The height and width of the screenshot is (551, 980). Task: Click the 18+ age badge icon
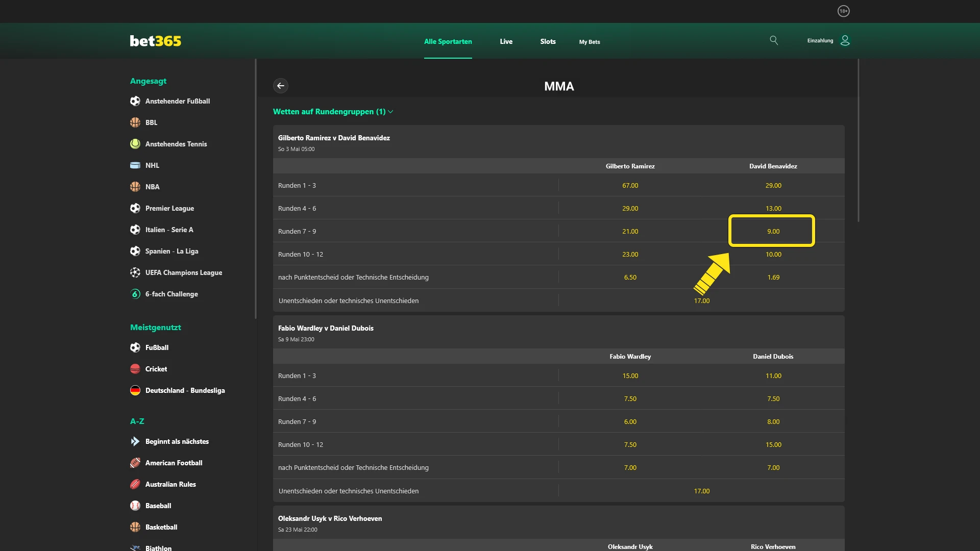[844, 11]
